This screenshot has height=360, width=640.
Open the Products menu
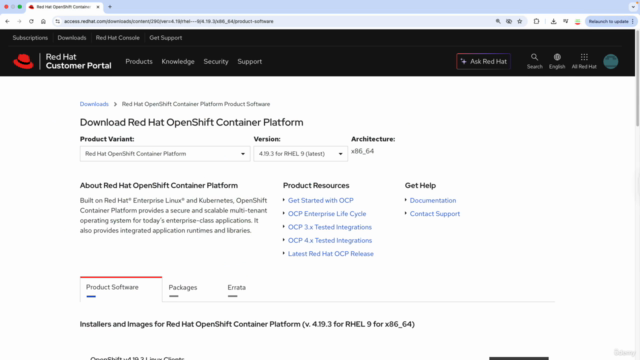(139, 61)
